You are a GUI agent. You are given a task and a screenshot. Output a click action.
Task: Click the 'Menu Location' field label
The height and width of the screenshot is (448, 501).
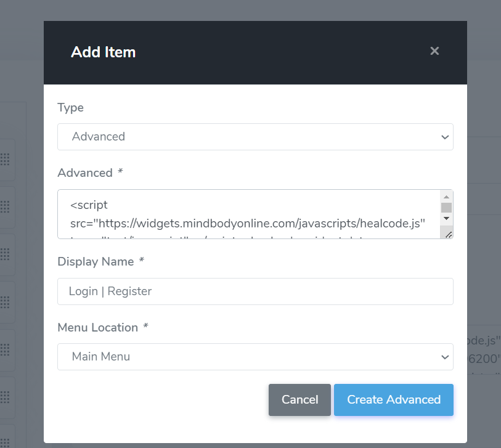point(98,328)
